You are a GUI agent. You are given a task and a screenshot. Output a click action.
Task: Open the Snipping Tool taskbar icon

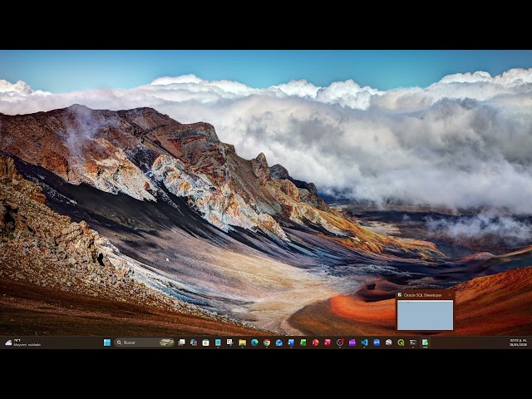click(x=230, y=342)
